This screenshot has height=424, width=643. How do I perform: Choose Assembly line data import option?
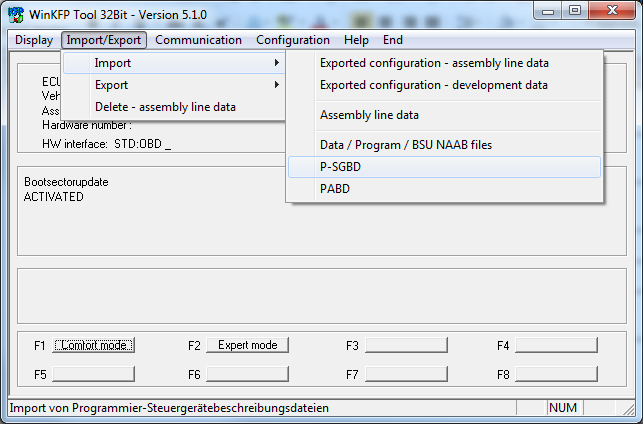[369, 115]
